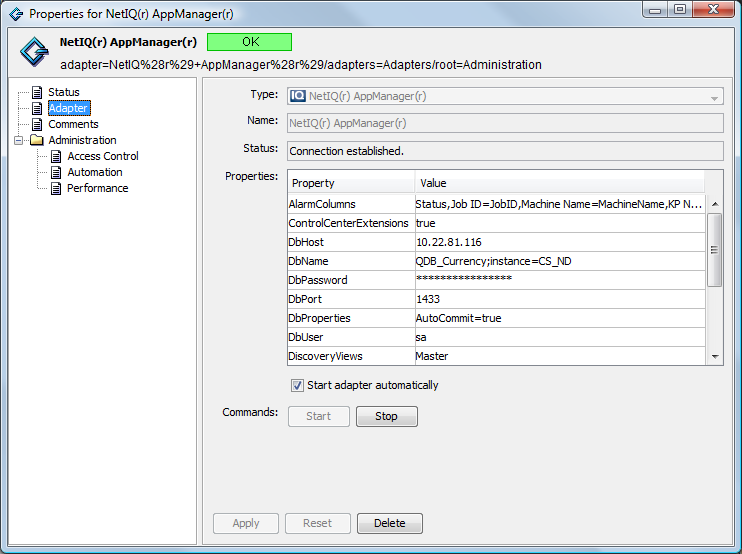
Task: Click the Adapter page icon in tree
Action: point(37,108)
